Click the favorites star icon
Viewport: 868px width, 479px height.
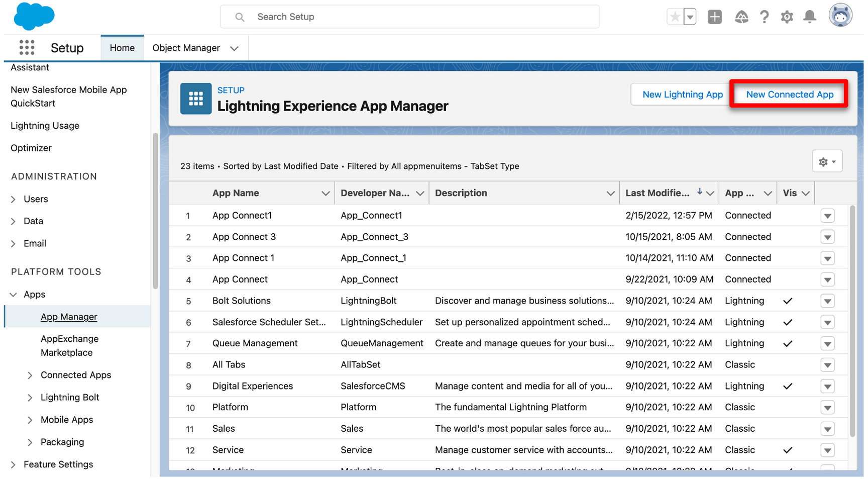tap(675, 17)
